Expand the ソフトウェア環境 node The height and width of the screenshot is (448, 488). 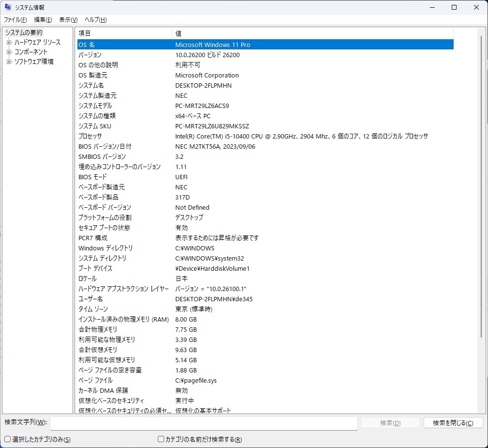9,62
